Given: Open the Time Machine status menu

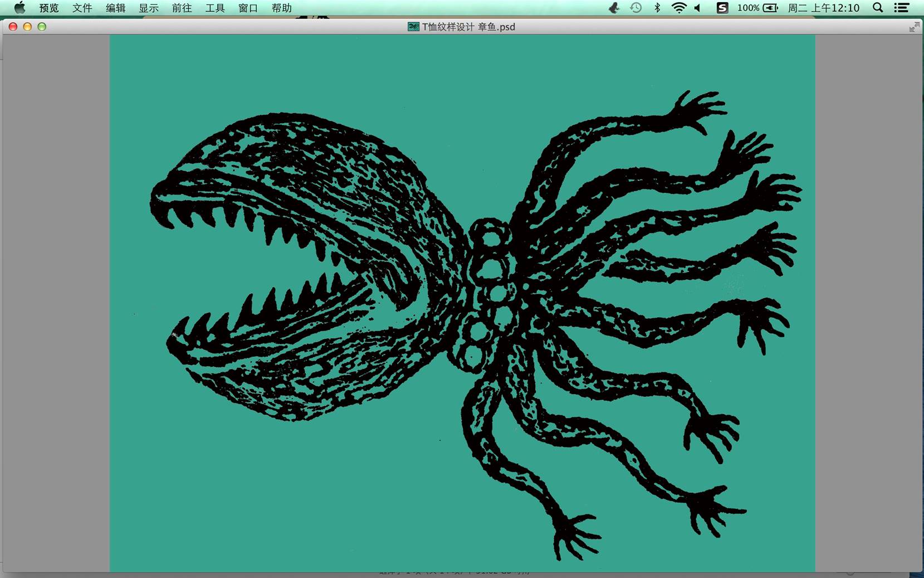Looking at the screenshot, I should coord(635,8).
